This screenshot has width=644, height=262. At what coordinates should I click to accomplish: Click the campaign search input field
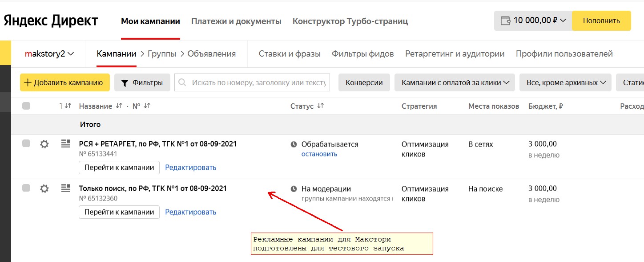coord(252,82)
